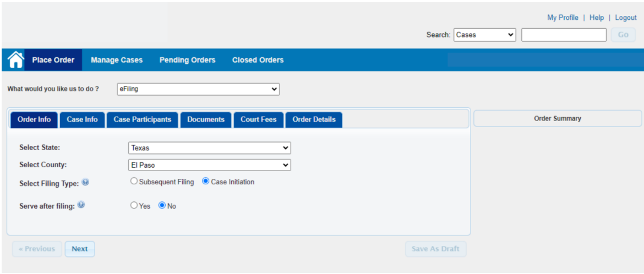Open Manage Cases in navigation bar
The image size is (644, 274).
[117, 60]
